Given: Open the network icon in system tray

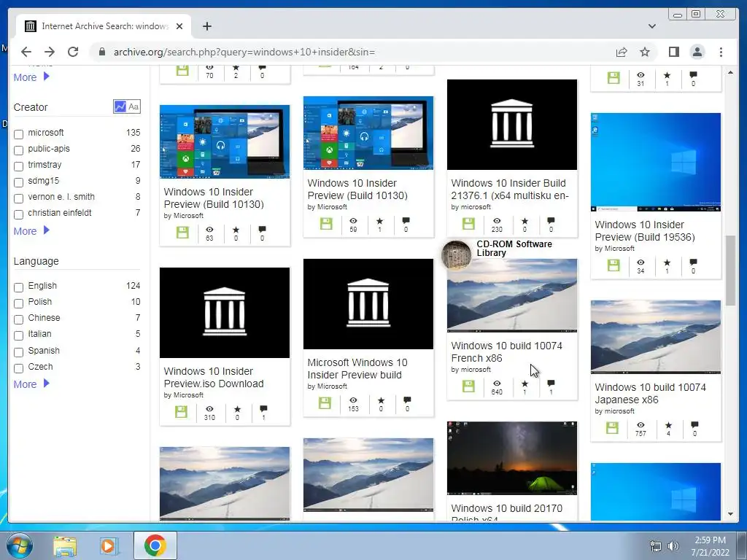Looking at the screenshot, I should click(656, 546).
